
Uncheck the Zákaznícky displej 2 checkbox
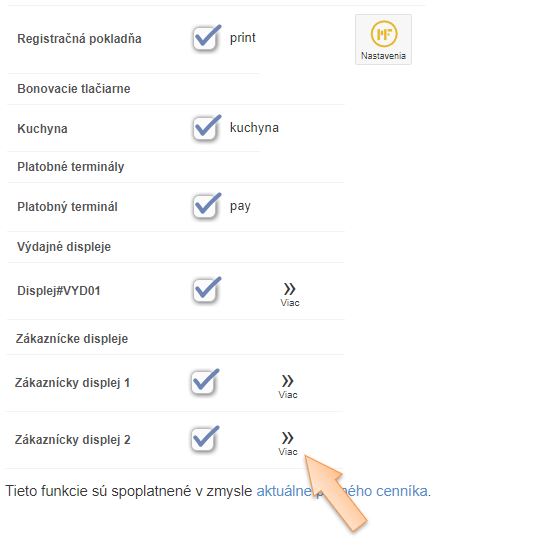coord(204,439)
